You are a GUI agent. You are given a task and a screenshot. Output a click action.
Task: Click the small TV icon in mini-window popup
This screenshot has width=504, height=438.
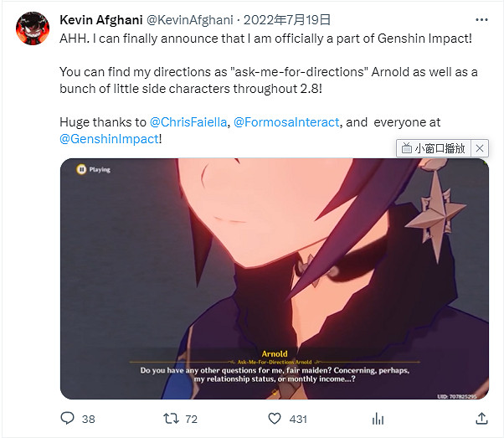pos(407,148)
